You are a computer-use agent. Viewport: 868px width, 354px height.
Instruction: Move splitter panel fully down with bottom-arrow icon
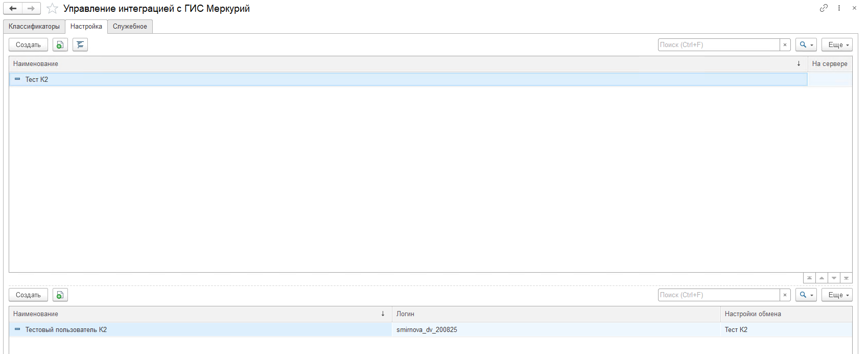pyautogui.click(x=846, y=278)
